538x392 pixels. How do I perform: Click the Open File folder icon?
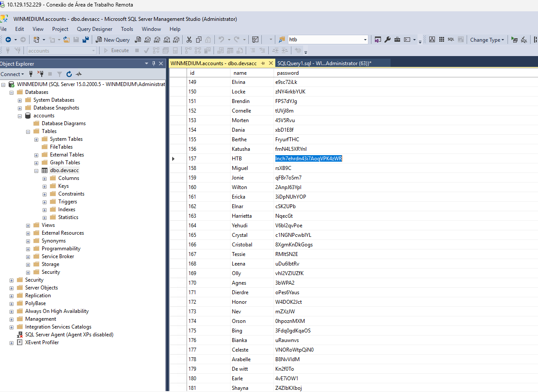[x=67, y=40]
